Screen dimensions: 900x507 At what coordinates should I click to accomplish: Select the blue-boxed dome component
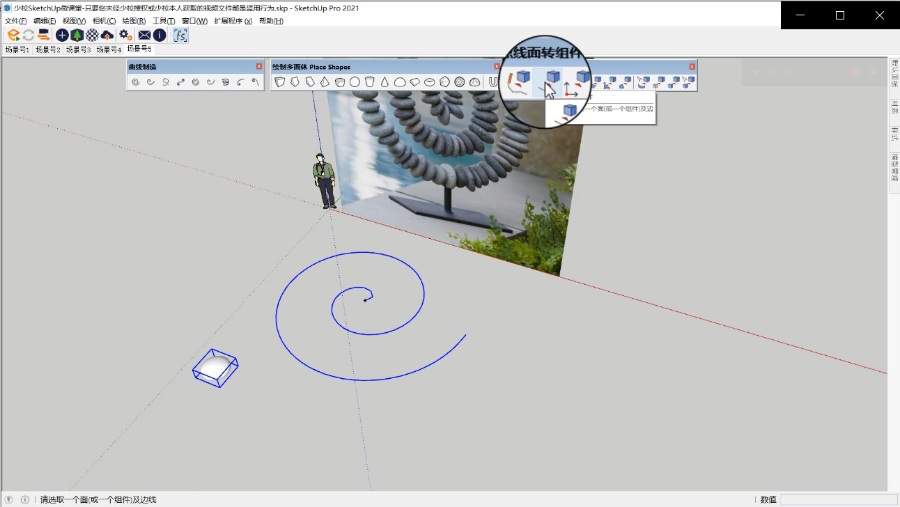[x=215, y=368]
